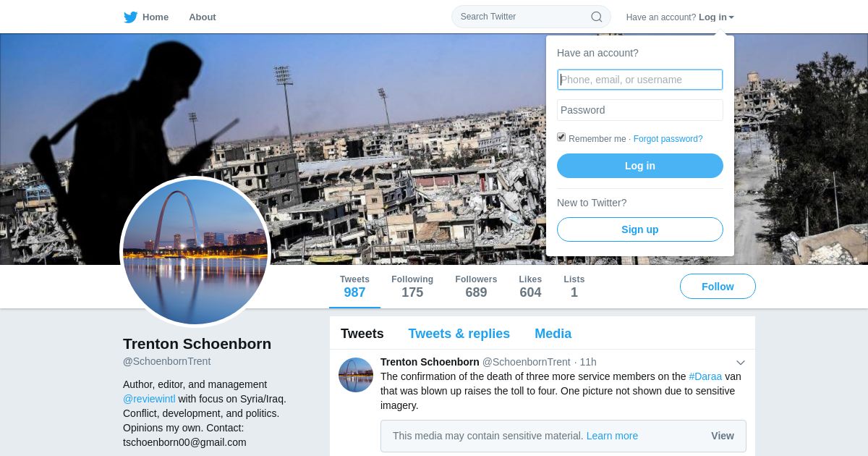This screenshot has height=456, width=868.
Task: Click the Sign up button
Action: 640,229
